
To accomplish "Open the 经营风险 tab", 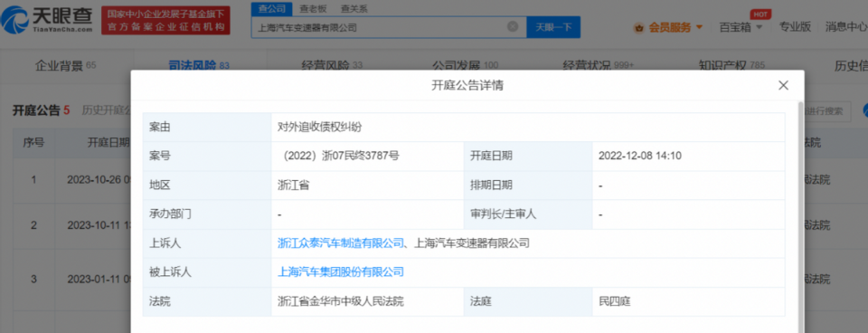I will point(332,65).
